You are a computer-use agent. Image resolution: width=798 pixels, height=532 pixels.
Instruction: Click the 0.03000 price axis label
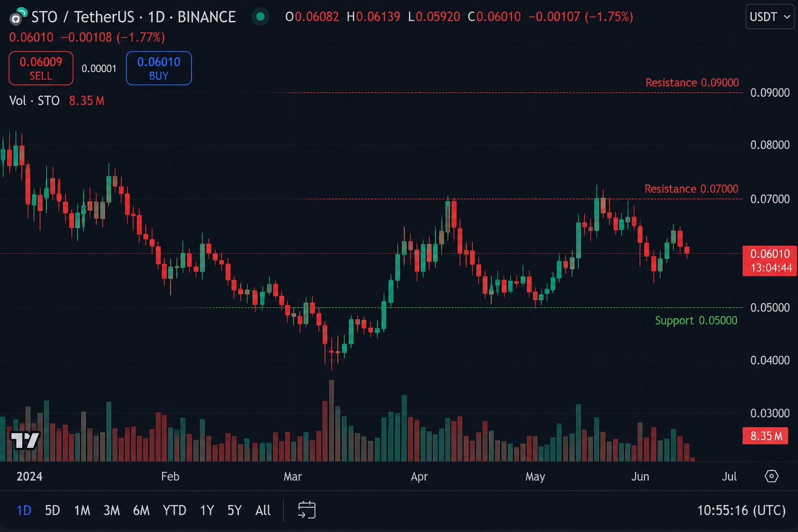coord(770,413)
